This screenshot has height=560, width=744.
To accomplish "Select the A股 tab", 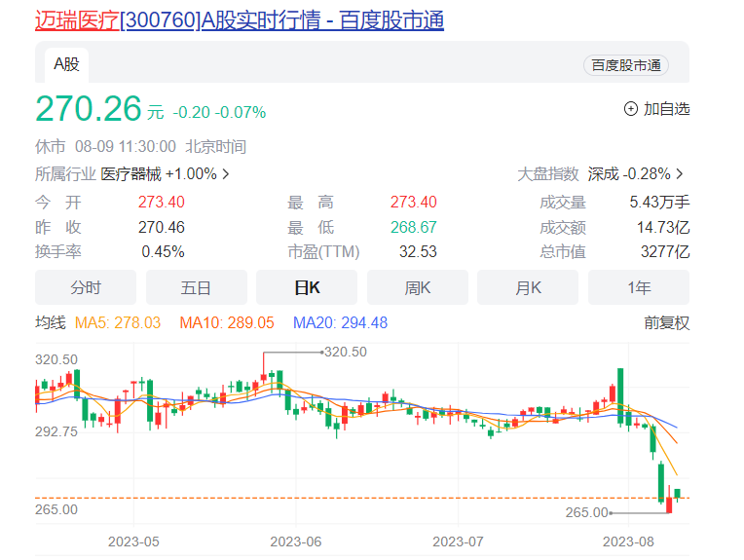I will pos(66,64).
